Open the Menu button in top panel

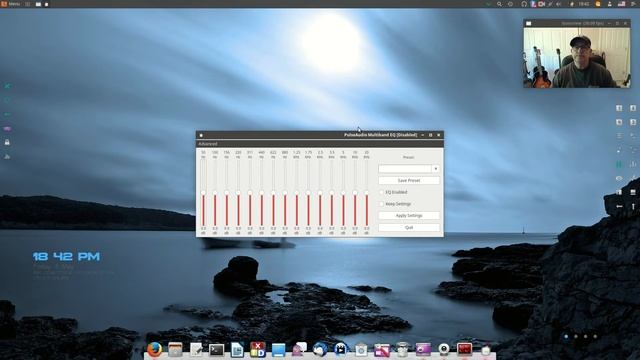click(11, 4)
